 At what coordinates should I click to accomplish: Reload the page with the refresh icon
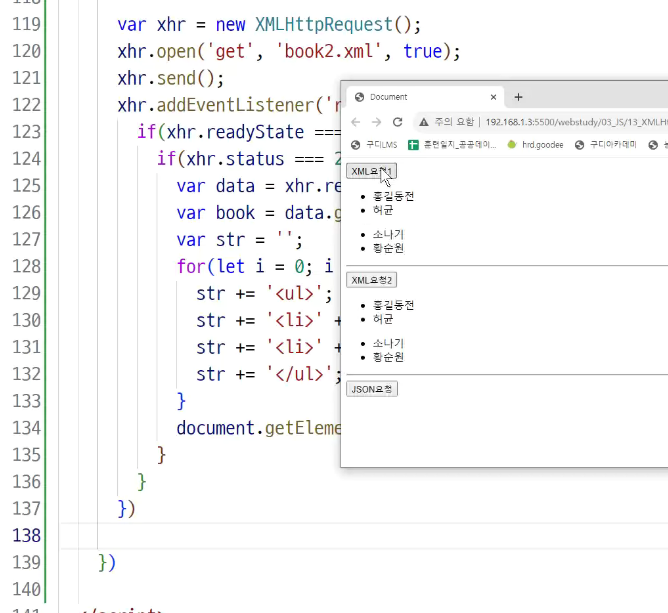pyautogui.click(x=397, y=123)
